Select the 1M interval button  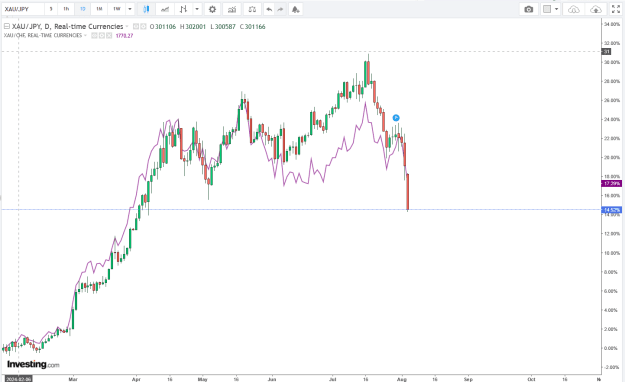tap(99, 9)
